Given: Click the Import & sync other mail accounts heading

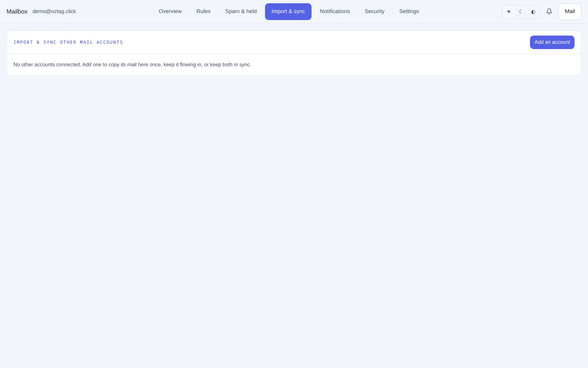Looking at the screenshot, I should pos(68,42).
